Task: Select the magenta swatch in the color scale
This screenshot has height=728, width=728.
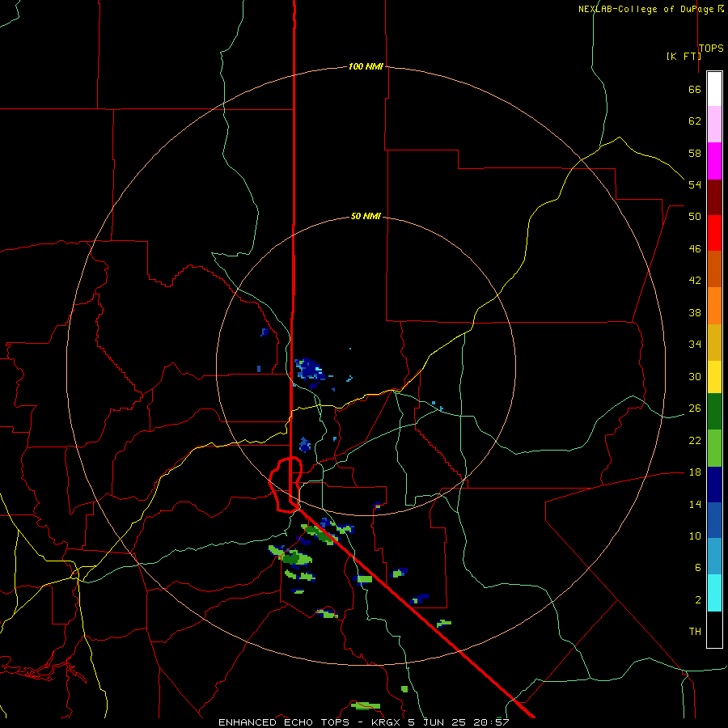Action: pos(714,161)
